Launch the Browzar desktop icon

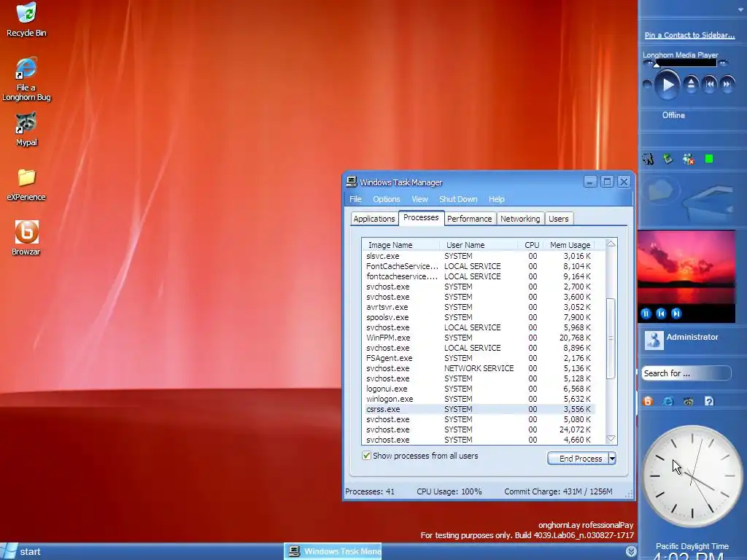26,238
